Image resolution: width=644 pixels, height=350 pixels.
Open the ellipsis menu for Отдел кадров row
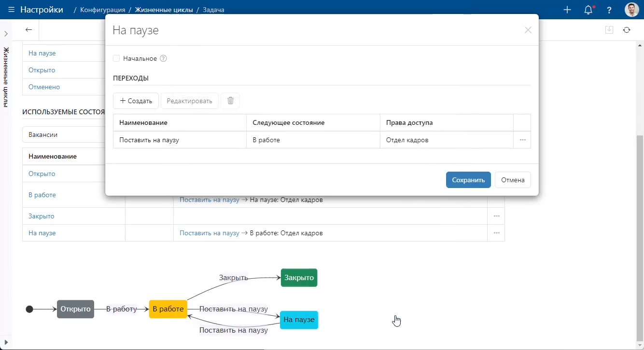coord(522,140)
